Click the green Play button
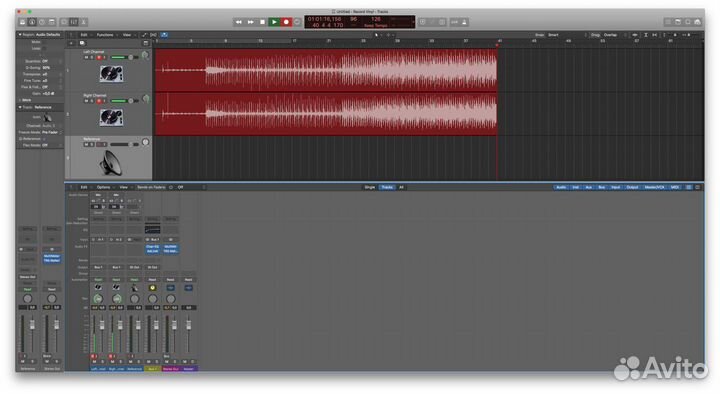This screenshot has height=394, width=720. click(274, 22)
